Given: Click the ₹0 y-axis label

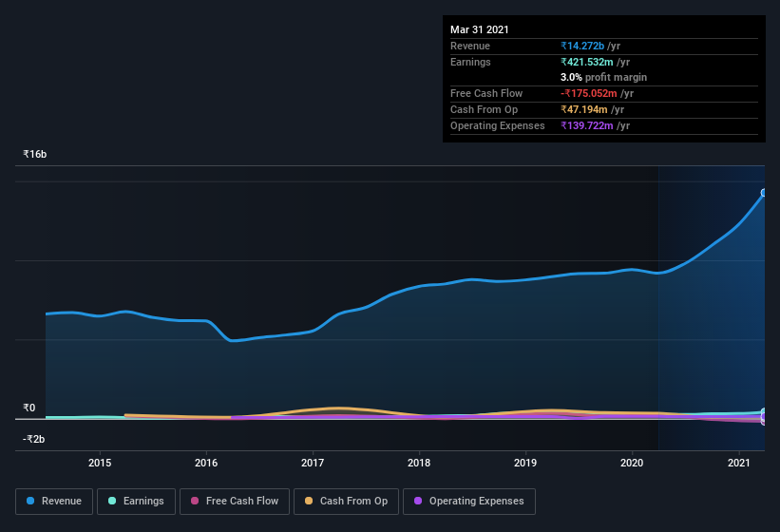Looking at the screenshot, I should point(29,408).
